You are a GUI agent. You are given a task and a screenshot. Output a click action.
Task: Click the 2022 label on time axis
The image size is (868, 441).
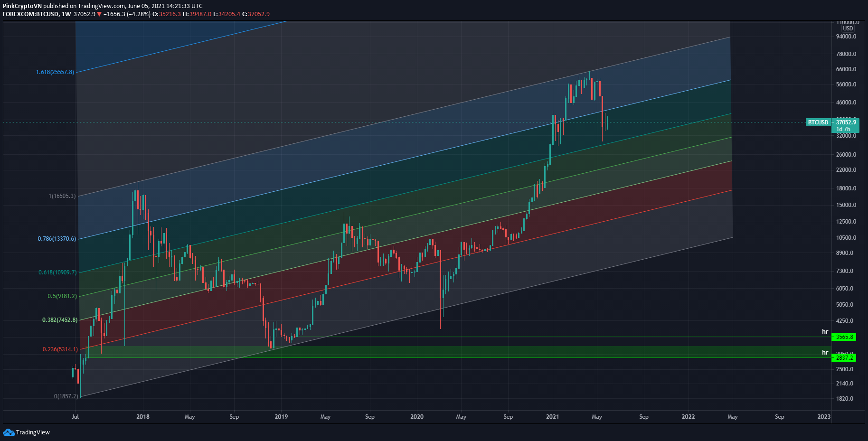tap(688, 417)
